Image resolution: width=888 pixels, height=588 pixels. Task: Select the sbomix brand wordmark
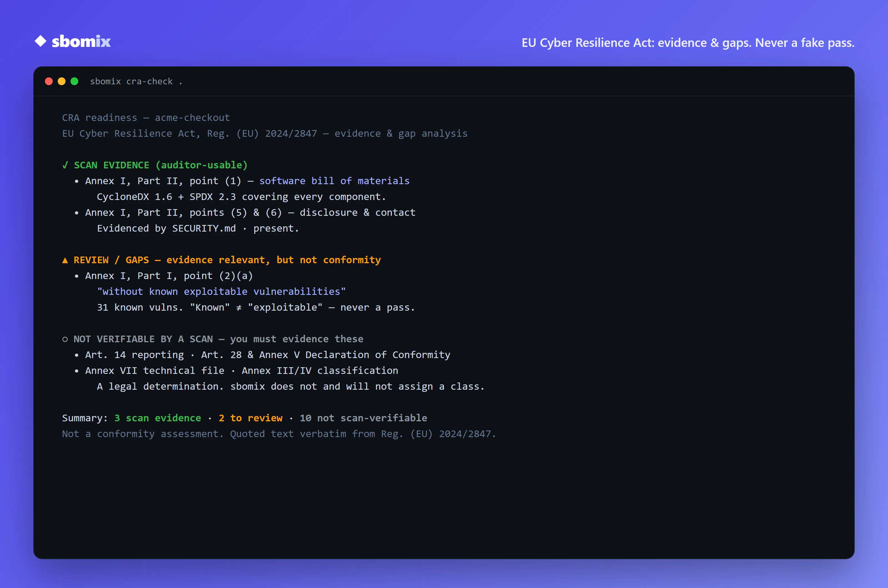pyautogui.click(x=81, y=42)
